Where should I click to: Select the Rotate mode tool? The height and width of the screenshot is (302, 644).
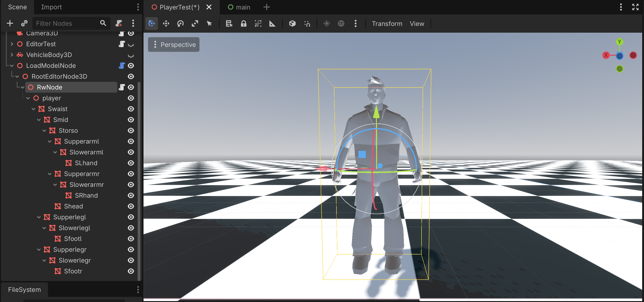(x=180, y=23)
